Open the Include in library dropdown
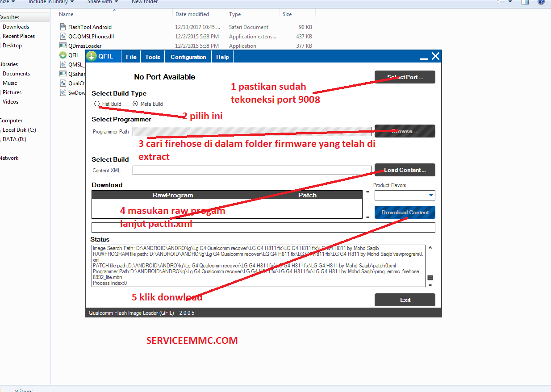This screenshot has height=392, width=551. pyautogui.click(x=51, y=2)
